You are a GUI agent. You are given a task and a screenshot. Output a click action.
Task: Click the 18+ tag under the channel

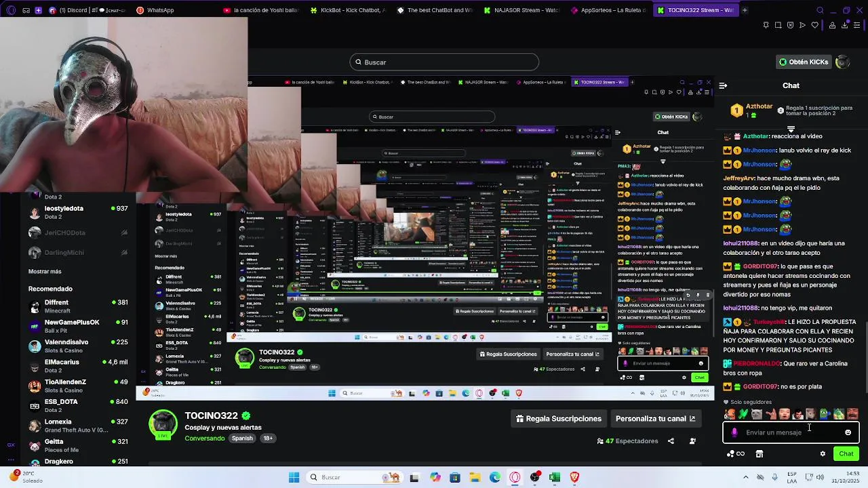click(x=268, y=439)
